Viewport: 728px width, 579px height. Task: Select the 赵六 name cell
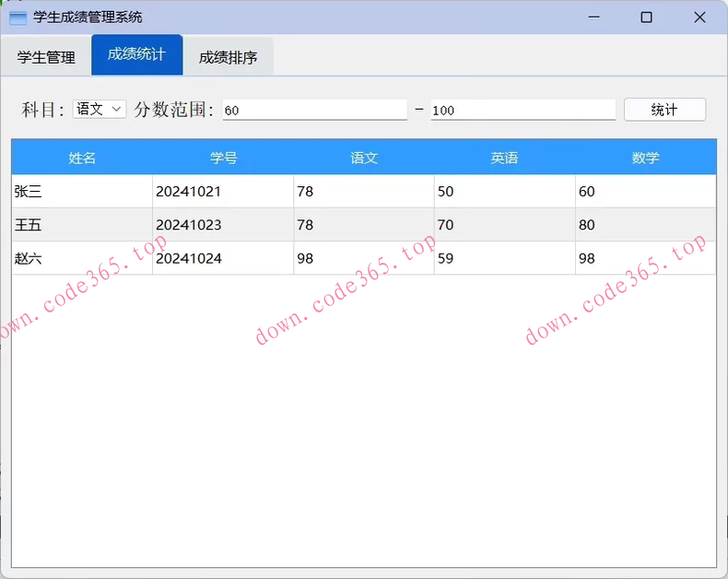tap(82, 258)
